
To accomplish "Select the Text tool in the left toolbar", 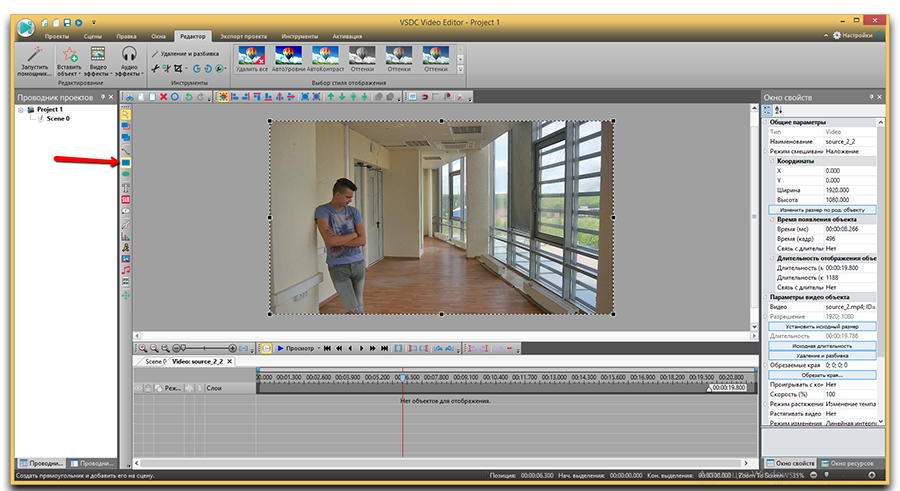I will [126, 188].
